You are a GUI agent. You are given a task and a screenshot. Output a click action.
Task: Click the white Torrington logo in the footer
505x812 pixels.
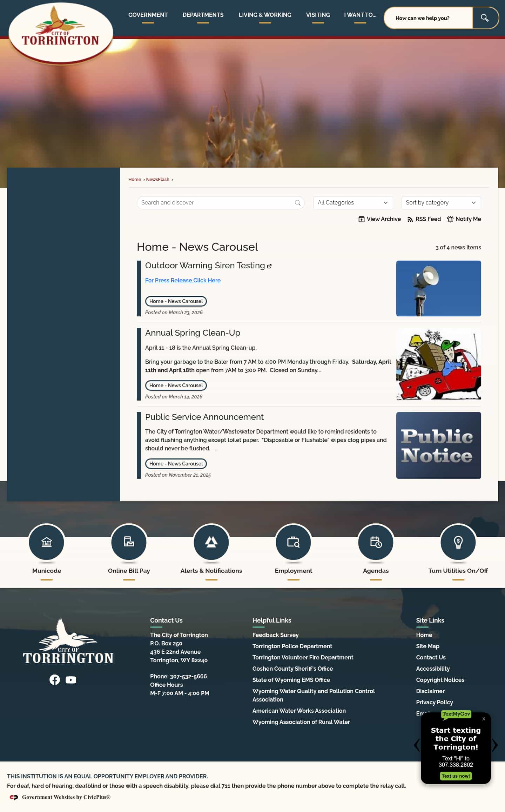point(68,640)
